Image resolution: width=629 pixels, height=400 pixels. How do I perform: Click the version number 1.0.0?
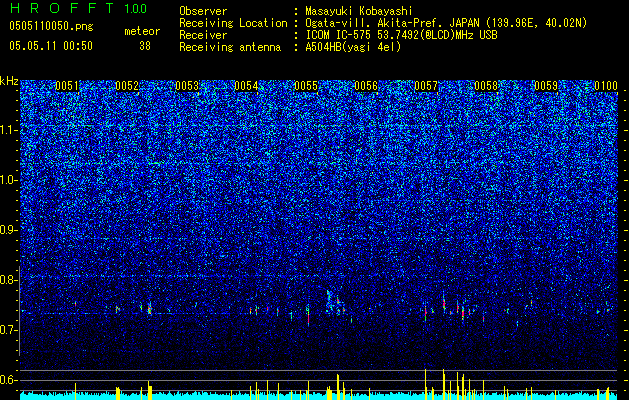pos(136,8)
